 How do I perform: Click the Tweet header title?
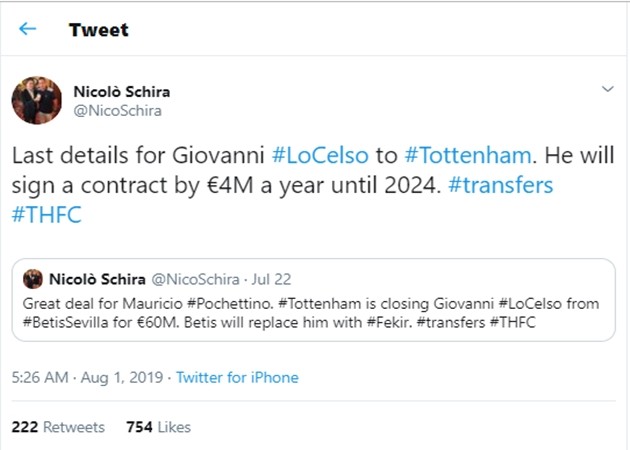pos(98,29)
